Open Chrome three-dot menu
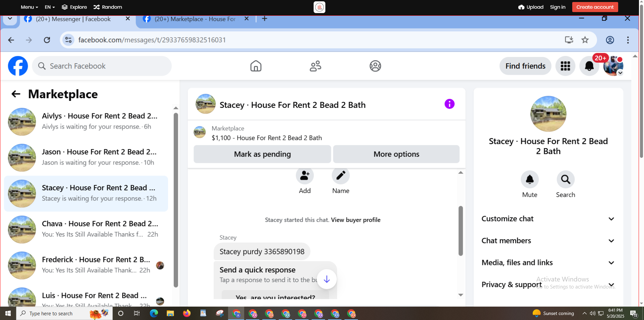 628,40
